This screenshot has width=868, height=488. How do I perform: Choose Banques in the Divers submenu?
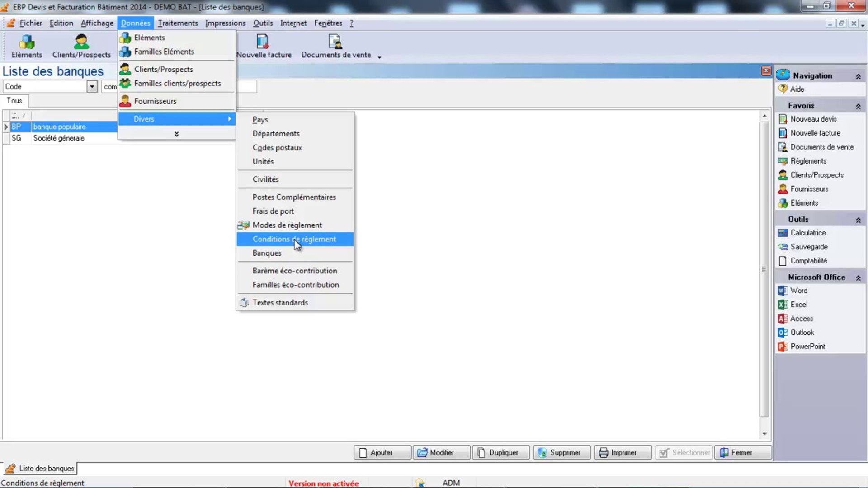tap(267, 253)
